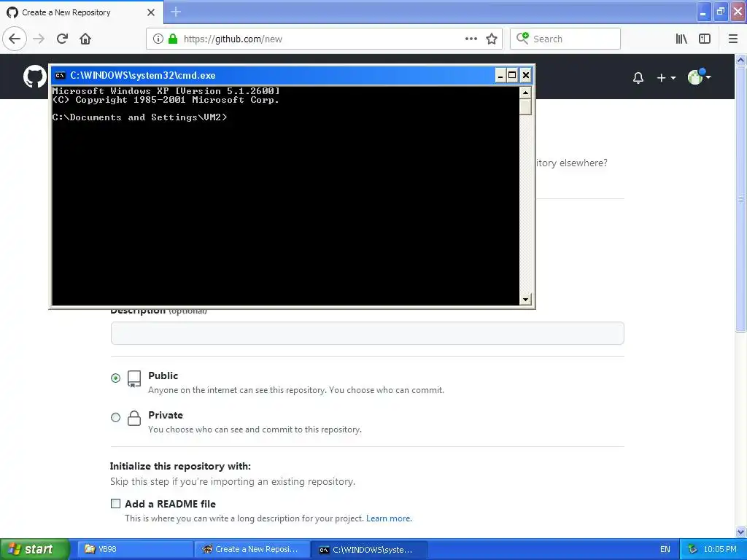The width and height of the screenshot is (747, 560).
Task: Click the search engine magnifier icon
Action: point(522,38)
